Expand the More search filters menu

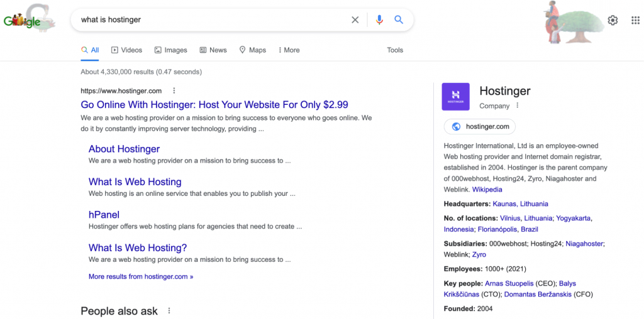tap(288, 50)
